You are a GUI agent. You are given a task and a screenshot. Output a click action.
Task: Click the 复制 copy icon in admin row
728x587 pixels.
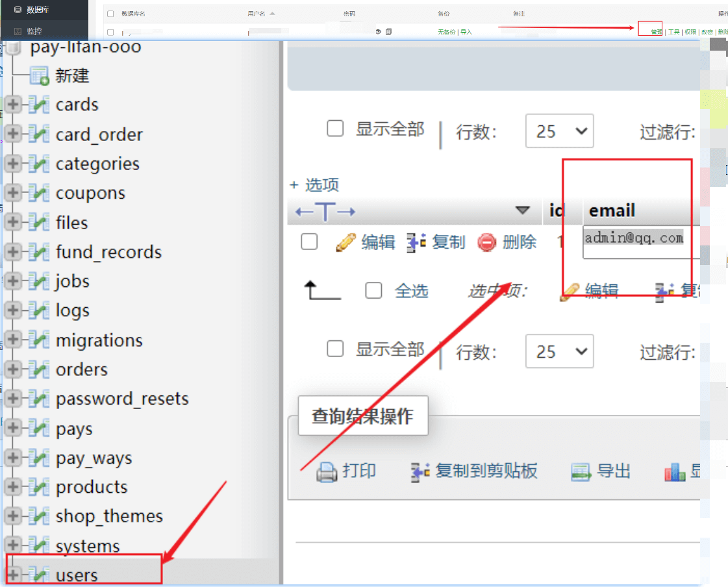[416, 243]
